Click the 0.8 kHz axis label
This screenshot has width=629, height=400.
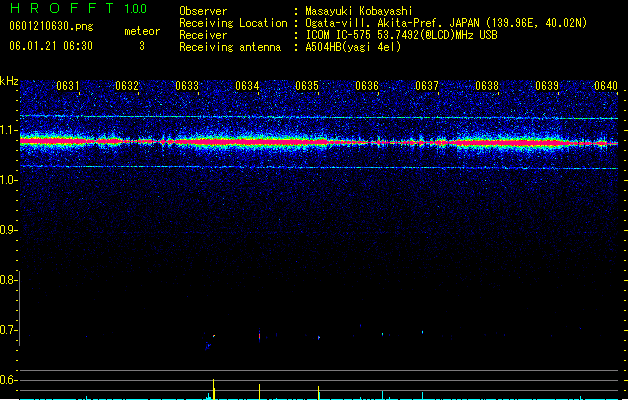9,280
